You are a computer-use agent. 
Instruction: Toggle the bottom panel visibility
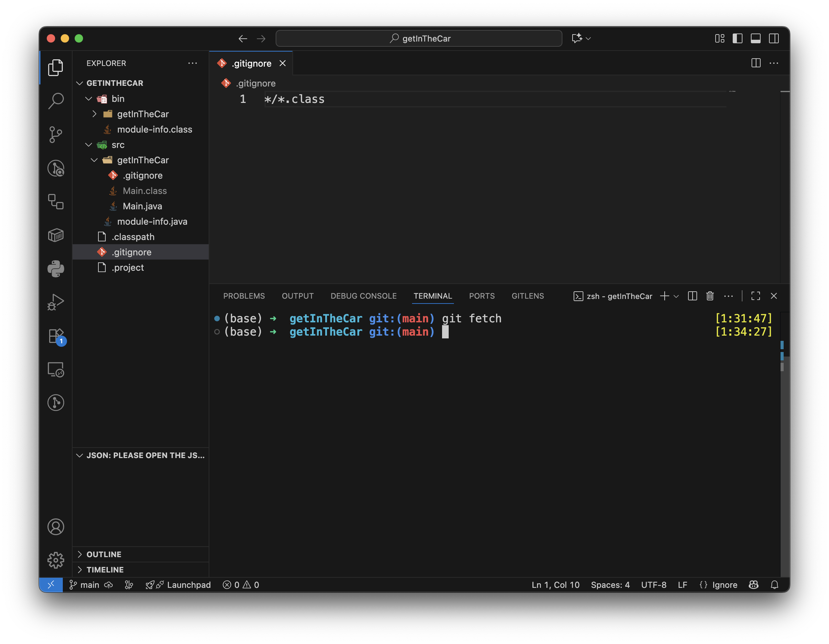tap(755, 38)
